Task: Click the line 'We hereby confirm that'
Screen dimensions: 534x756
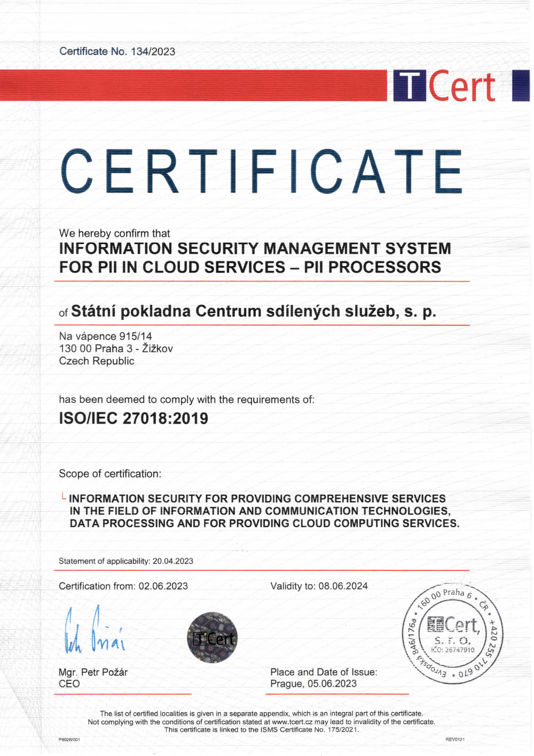Action: point(115,233)
